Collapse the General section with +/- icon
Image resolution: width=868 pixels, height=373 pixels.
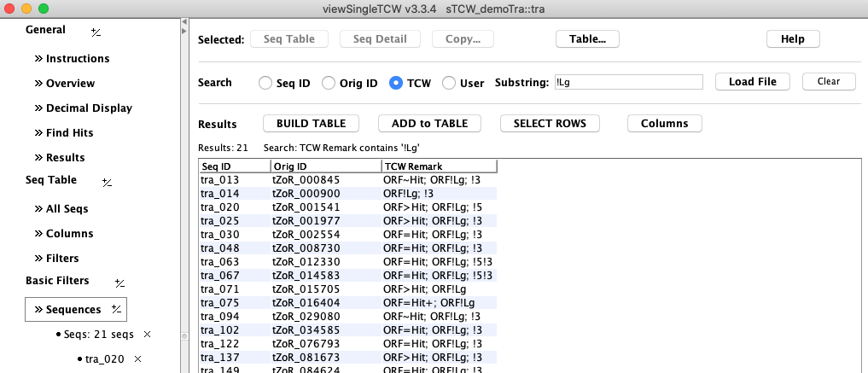[96, 32]
